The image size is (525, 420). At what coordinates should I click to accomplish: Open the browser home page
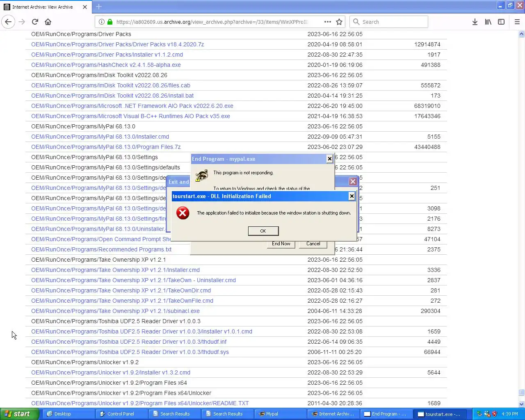[48, 22]
